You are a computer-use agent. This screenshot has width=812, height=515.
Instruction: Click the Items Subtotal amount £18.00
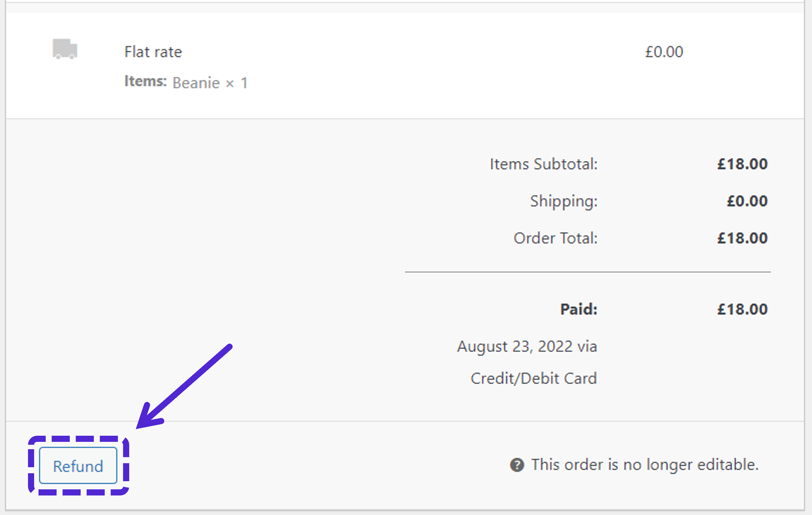[742, 164]
